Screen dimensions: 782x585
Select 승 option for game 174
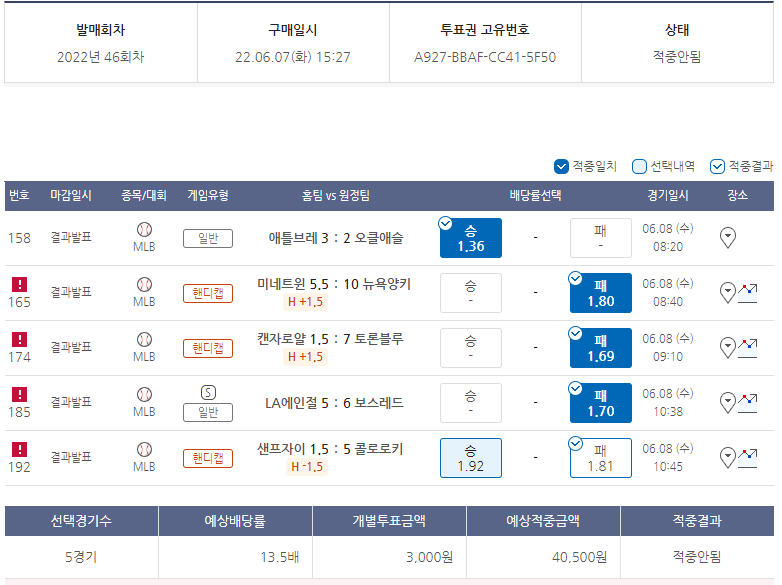point(471,348)
